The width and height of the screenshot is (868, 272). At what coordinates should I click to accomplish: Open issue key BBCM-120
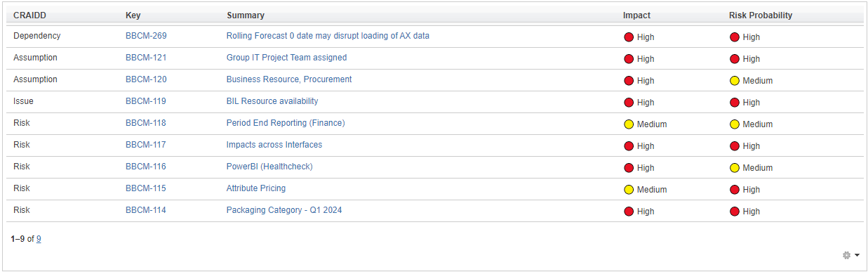(146, 79)
